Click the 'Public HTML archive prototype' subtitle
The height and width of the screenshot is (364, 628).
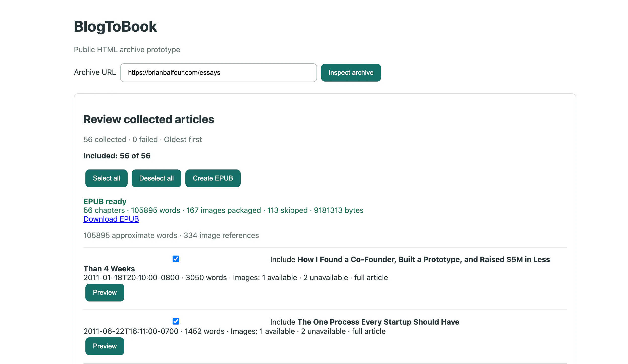(127, 50)
